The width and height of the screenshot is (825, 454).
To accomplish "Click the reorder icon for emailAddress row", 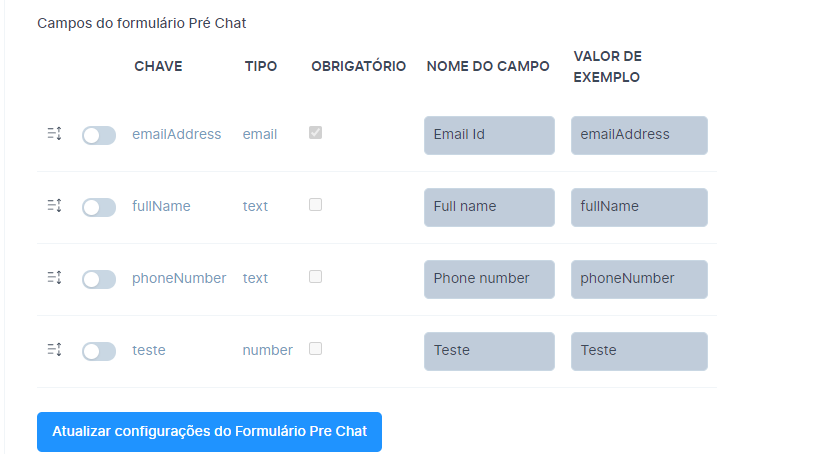I will pyautogui.click(x=54, y=134).
